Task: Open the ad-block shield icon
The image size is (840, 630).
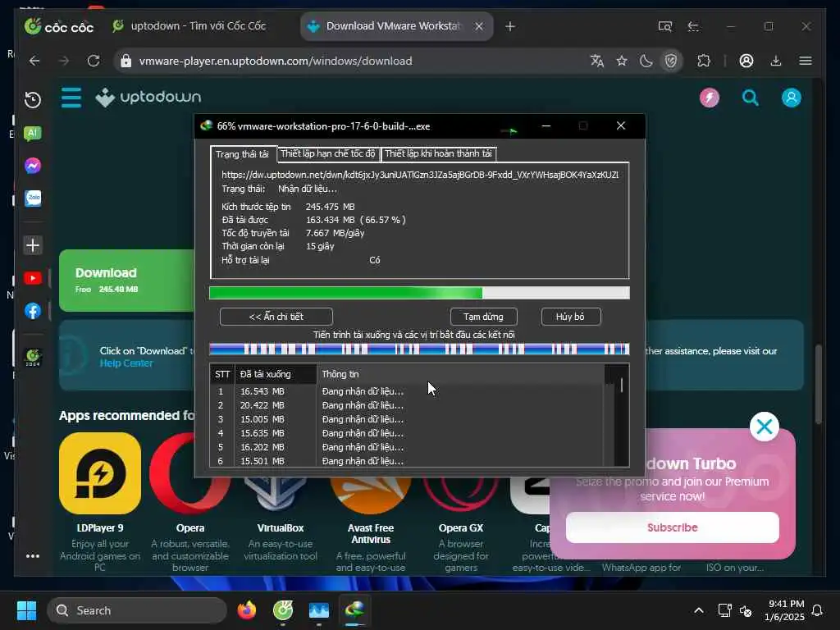Action: (671, 61)
